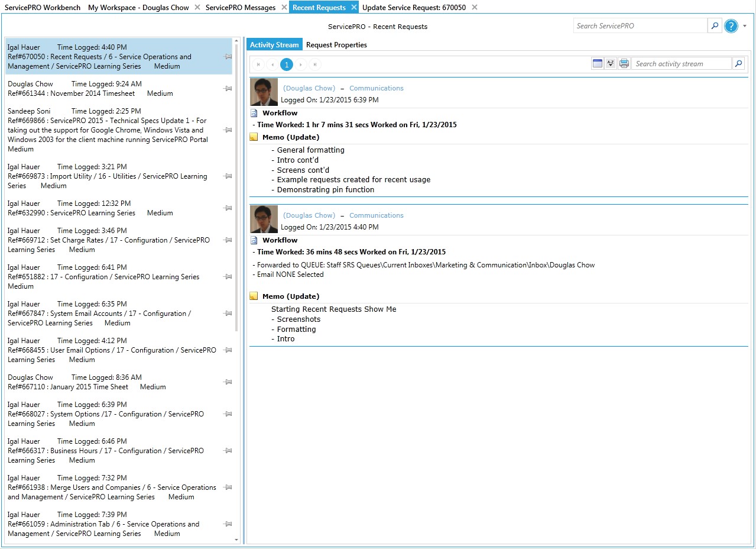The image size is (756, 549).
Task: Select request Ref#669873 : Import Utility
Action: click(119, 176)
